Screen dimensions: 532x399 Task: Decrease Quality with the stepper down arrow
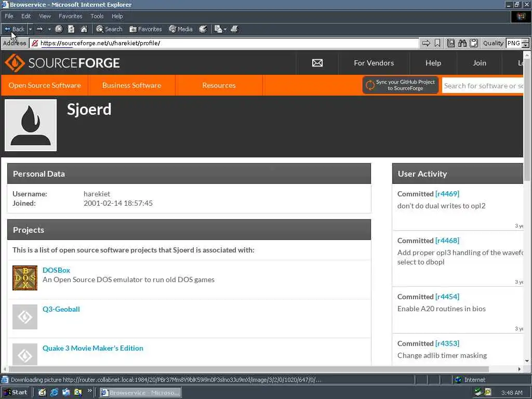click(x=526, y=46)
